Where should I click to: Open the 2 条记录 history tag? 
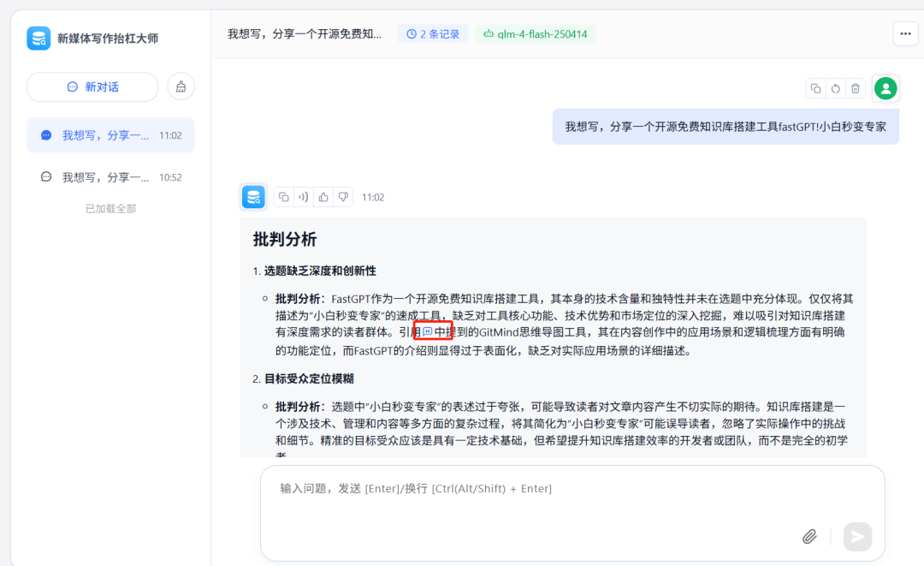[x=433, y=34]
